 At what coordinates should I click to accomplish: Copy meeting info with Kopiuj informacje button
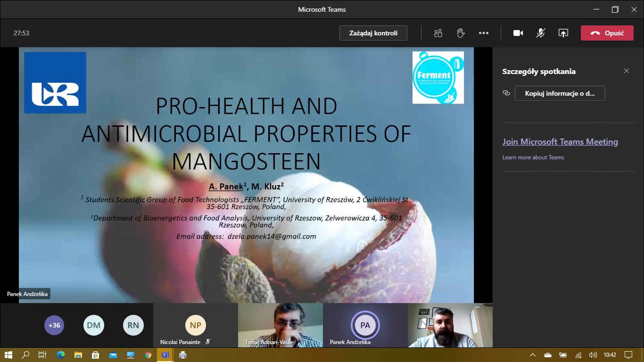[560, 93]
